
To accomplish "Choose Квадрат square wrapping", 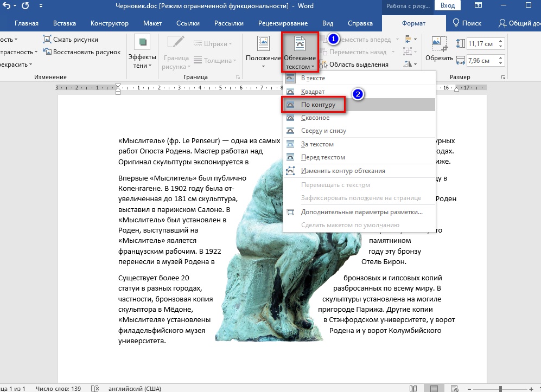I will (359, 92).
